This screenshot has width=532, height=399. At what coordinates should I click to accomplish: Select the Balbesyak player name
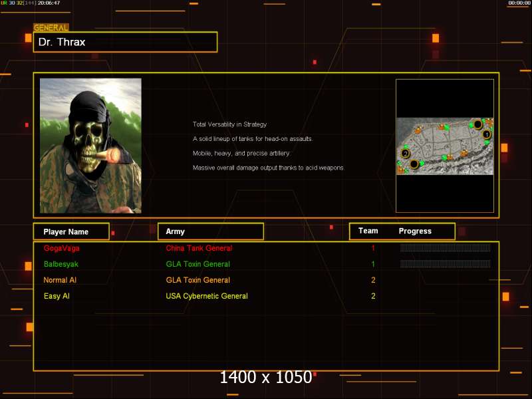coord(61,264)
